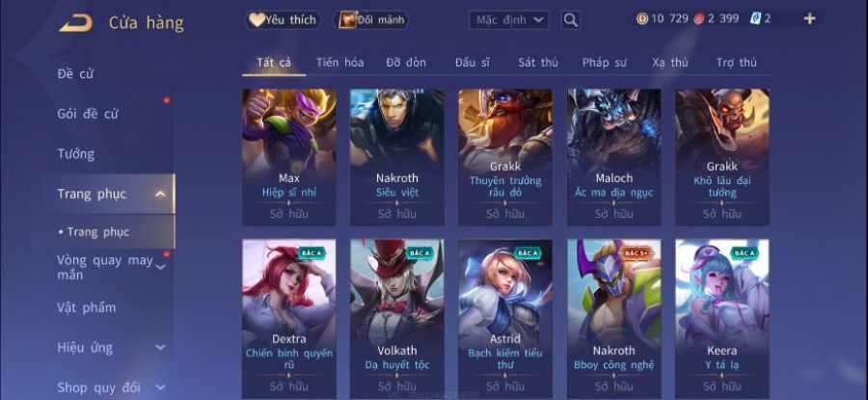Expand the Hiệu ứng sidebar section
Screen dimensions: 868x400
tap(160, 347)
